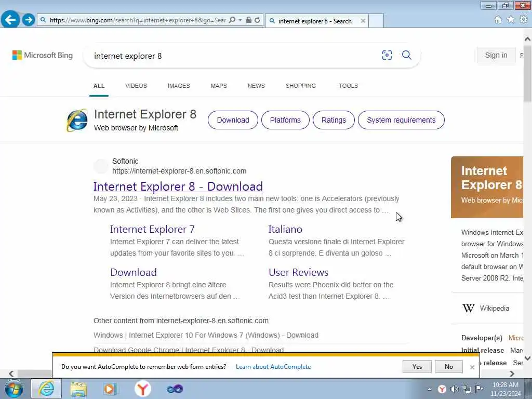Screen dimensions: 532x399
Task: Open the 'User Reviews' sublink
Action: 299,272
